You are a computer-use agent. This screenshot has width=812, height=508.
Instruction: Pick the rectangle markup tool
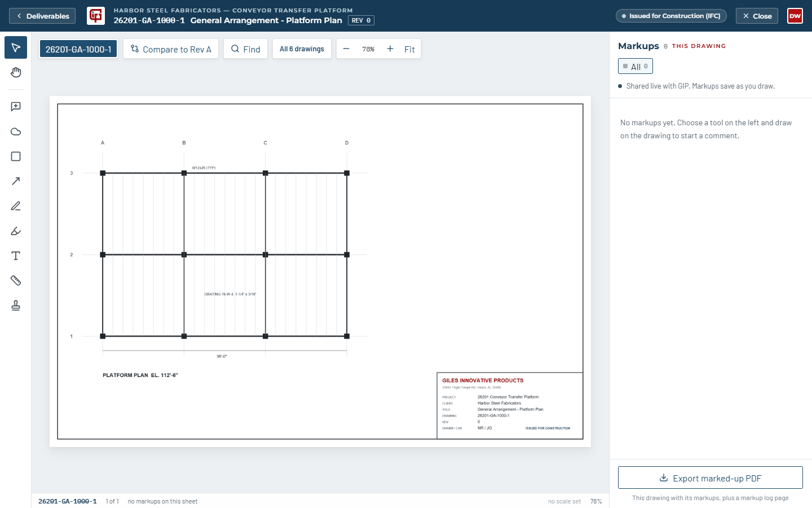pos(16,156)
